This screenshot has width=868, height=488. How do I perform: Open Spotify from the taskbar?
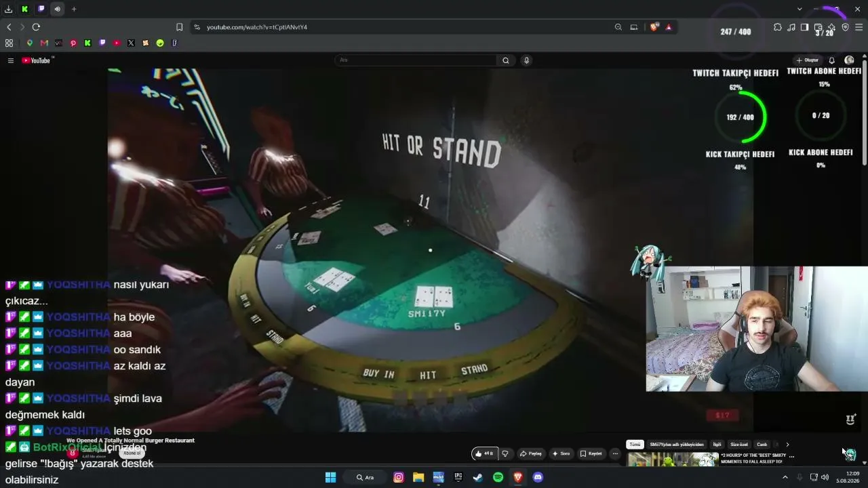coord(498,477)
